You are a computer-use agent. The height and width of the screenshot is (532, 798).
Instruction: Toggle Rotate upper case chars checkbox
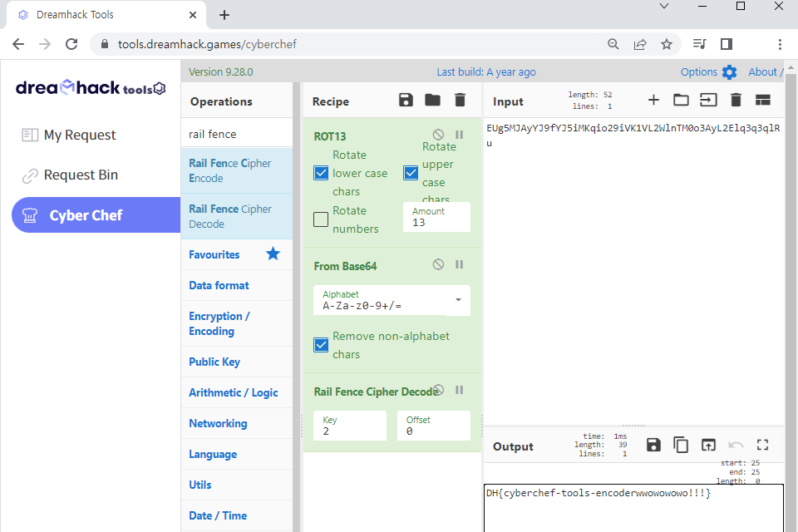click(411, 173)
